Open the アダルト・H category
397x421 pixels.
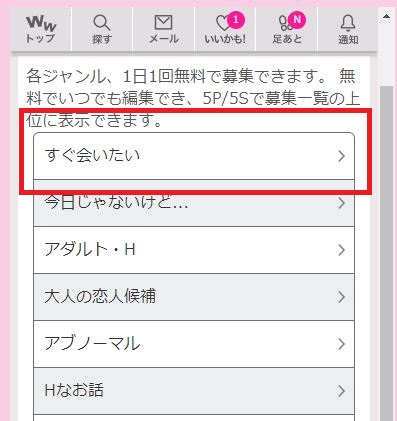pyautogui.click(x=194, y=250)
